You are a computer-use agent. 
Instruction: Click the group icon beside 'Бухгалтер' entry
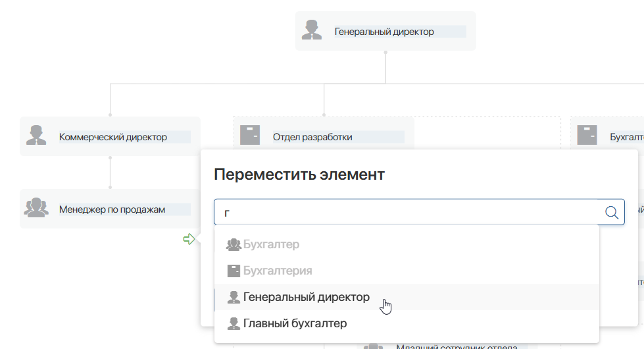tap(234, 244)
